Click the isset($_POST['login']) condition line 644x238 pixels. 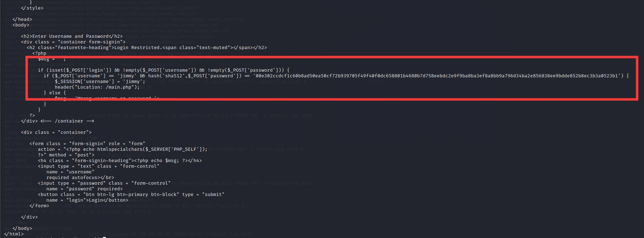pyautogui.click(x=164, y=70)
